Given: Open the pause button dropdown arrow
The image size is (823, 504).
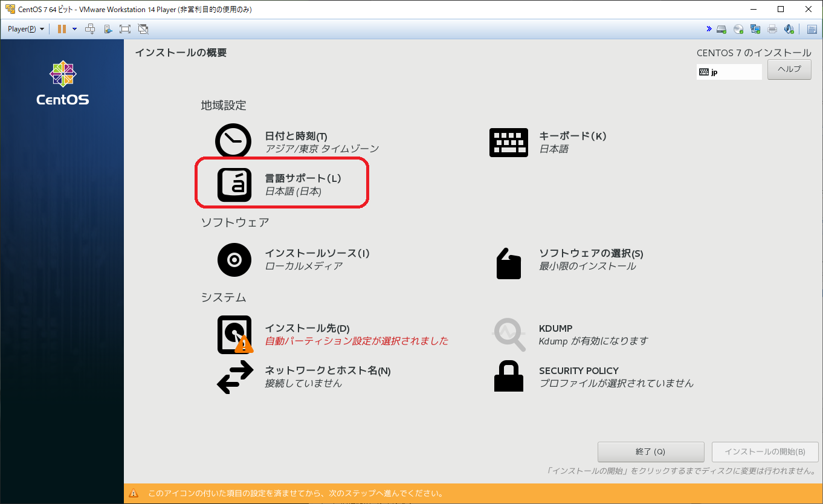Looking at the screenshot, I should 75,28.
